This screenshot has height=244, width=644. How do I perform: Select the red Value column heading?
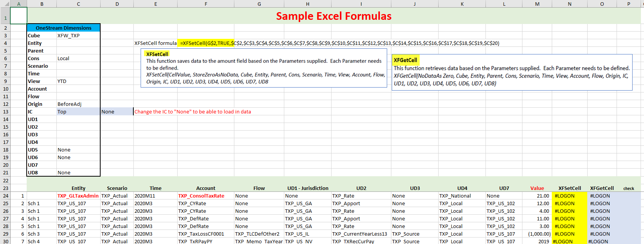click(x=537, y=188)
